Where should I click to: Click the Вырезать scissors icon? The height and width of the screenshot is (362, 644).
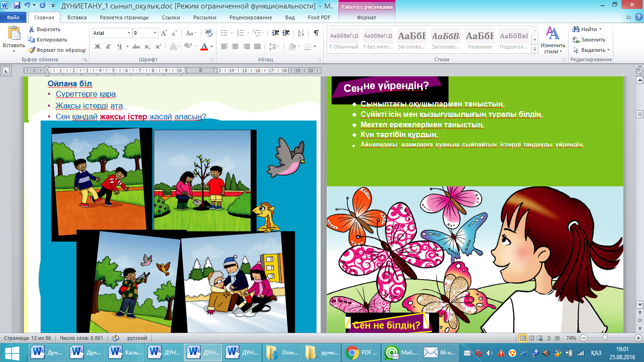tap(31, 29)
